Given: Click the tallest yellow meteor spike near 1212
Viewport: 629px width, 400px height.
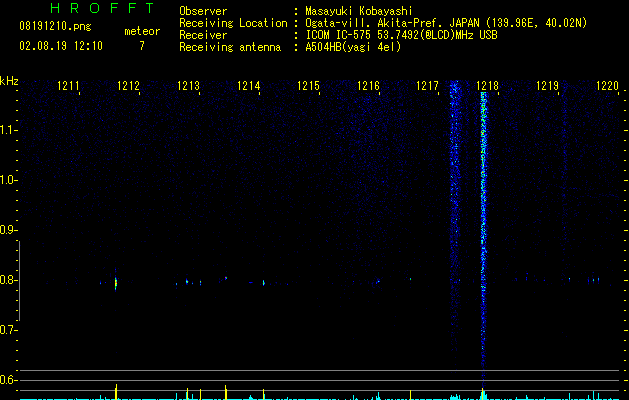Looking at the screenshot, I should pyautogui.click(x=116, y=392).
